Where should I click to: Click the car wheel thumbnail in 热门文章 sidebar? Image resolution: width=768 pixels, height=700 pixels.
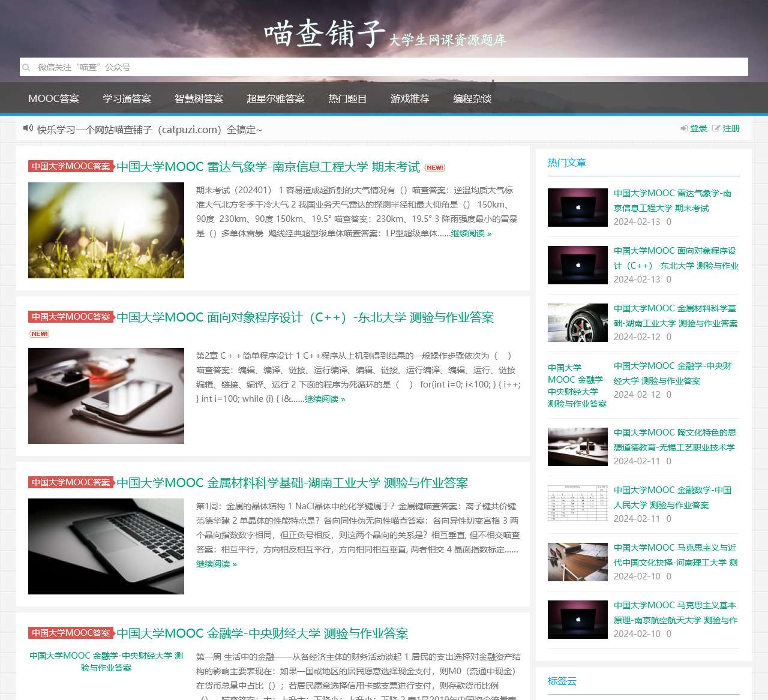point(577,322)
